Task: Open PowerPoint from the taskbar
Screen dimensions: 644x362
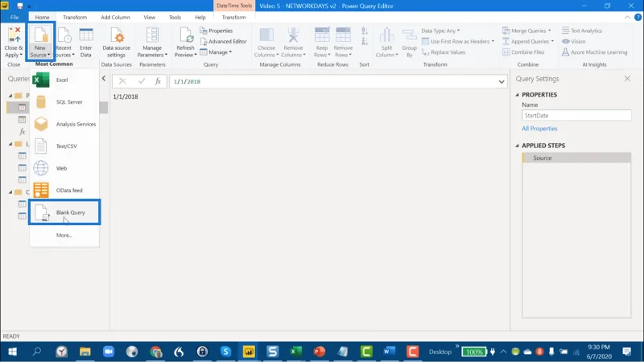Action: (x=319, y=352)
